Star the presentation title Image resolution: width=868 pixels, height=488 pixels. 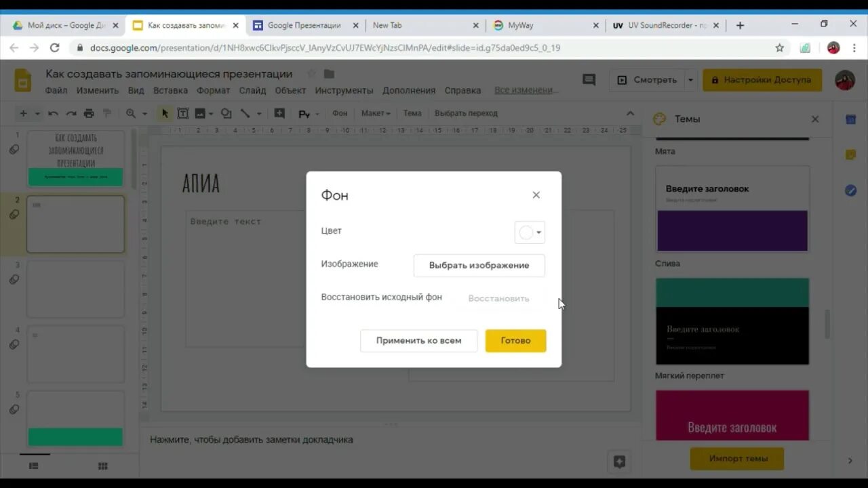pos(311,73)
